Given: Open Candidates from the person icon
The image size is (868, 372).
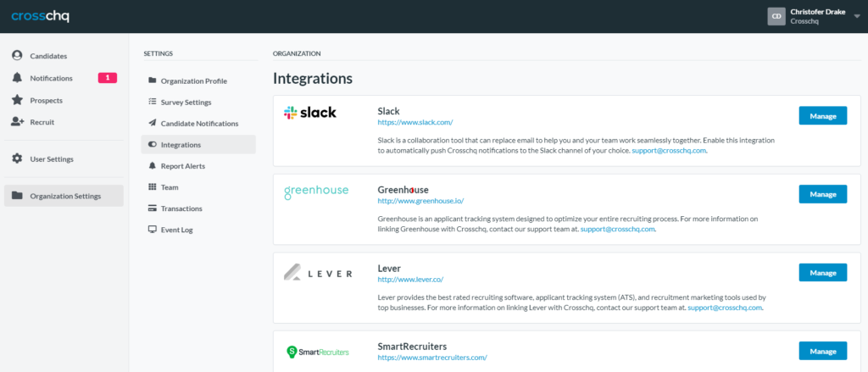Looking at the screenshot, I should [17, 56].
